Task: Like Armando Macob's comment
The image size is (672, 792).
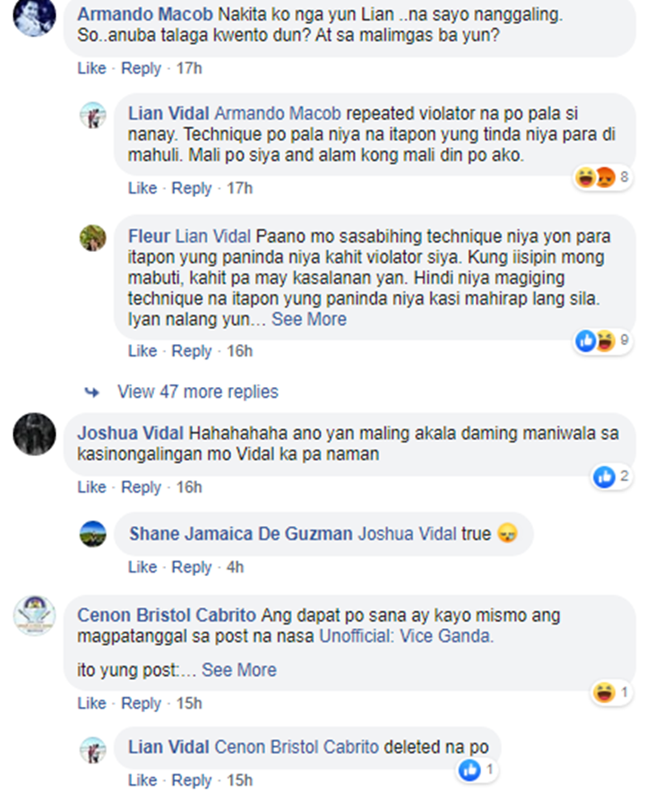Action: tap(91, 68)
